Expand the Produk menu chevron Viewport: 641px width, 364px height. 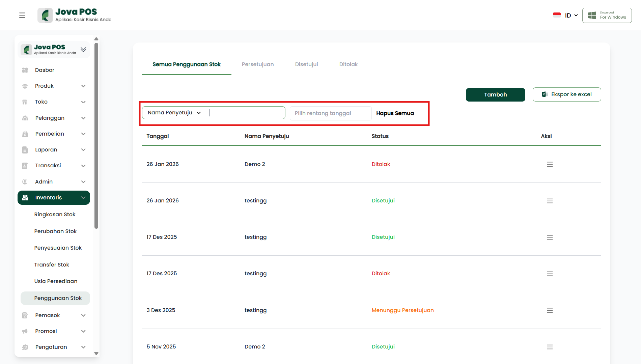pos(83,86)
